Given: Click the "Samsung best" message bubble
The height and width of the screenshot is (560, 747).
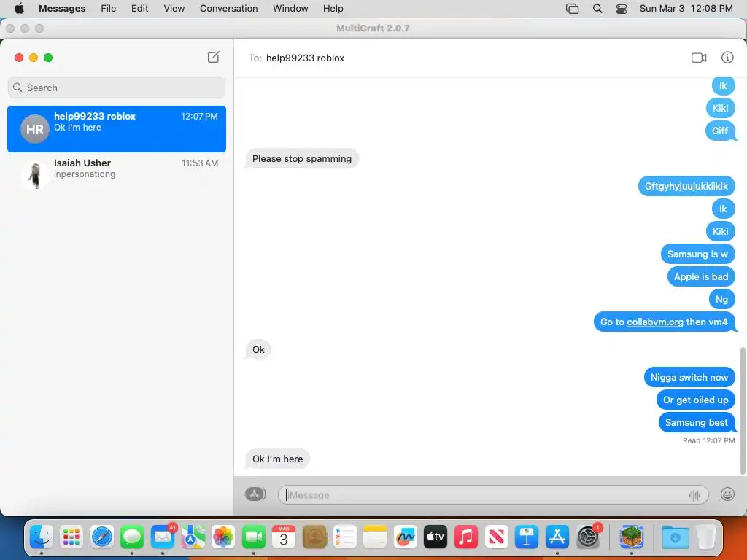Looking at the screenshot, I should coord(697,422).
